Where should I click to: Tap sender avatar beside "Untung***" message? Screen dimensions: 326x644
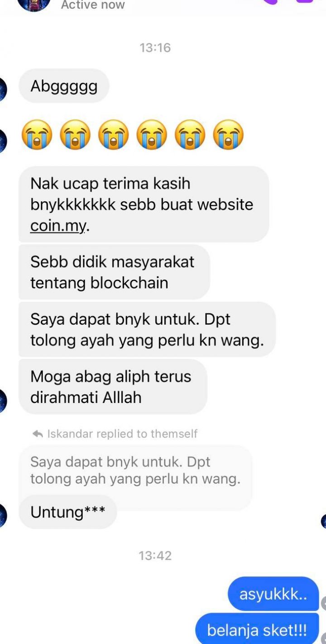(x=2, y=515)
